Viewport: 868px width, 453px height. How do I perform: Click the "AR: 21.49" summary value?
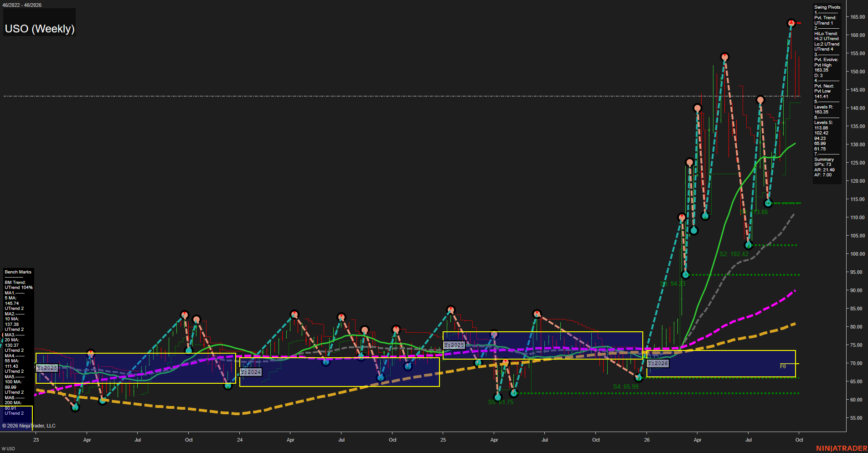pos(825,170)
